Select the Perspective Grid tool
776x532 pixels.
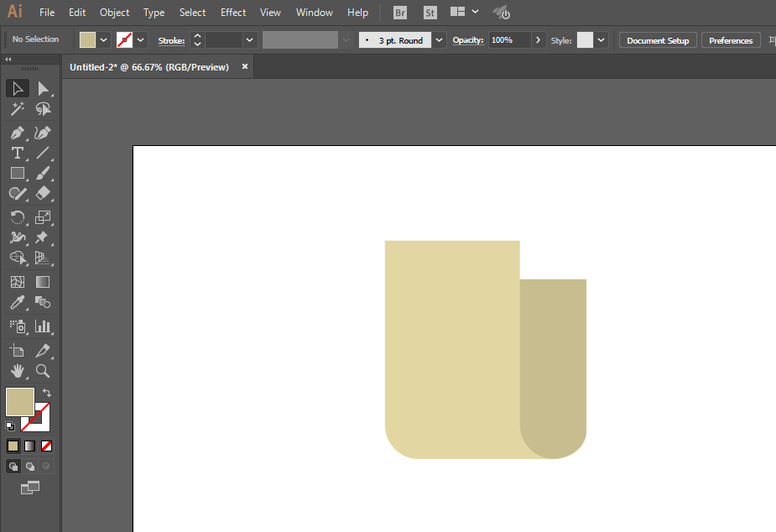pyautogui.click(x=43, y=258)
